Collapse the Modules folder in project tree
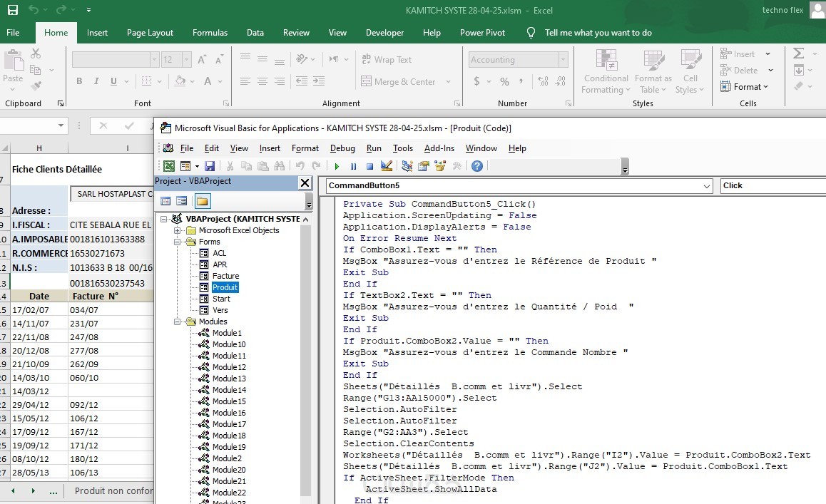 coord(178,322)
